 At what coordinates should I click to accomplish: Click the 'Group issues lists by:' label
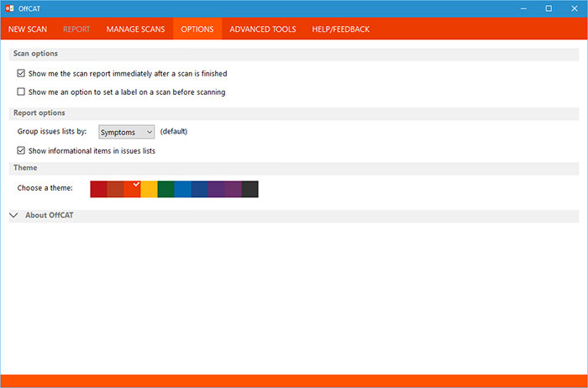[52, 132]
